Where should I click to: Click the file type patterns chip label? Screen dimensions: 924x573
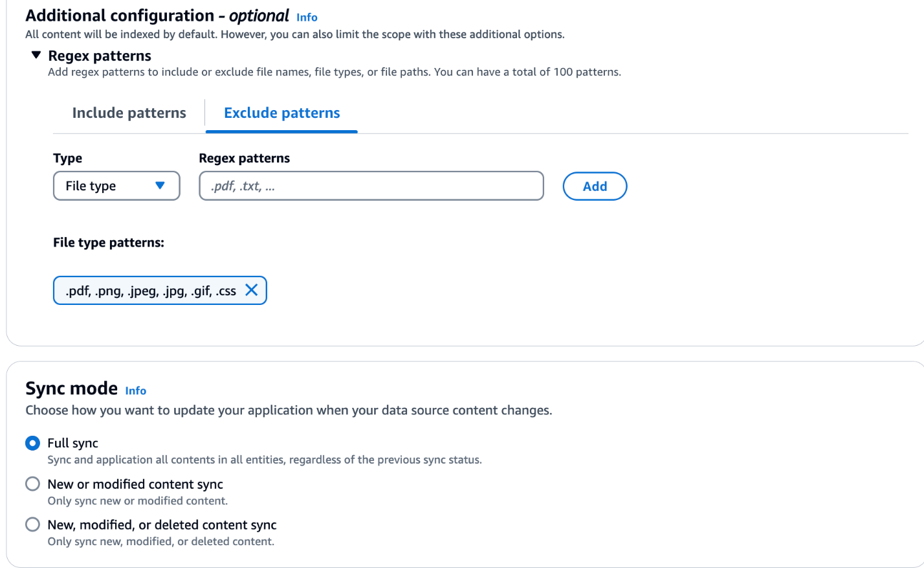tap(150, 290)
